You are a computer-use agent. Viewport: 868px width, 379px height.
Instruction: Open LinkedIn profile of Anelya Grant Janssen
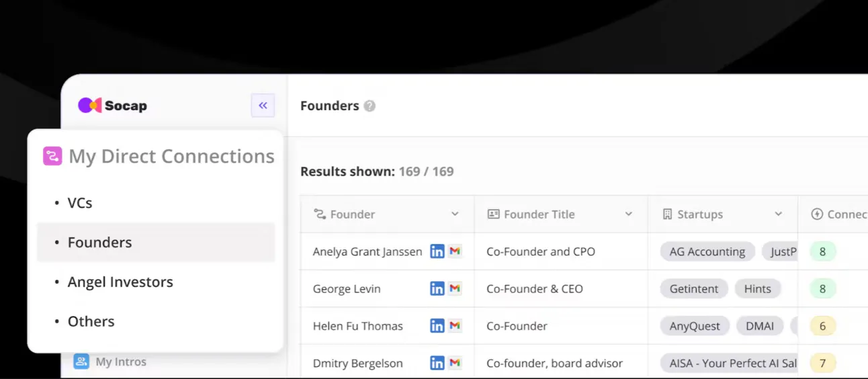coord(437,251)
